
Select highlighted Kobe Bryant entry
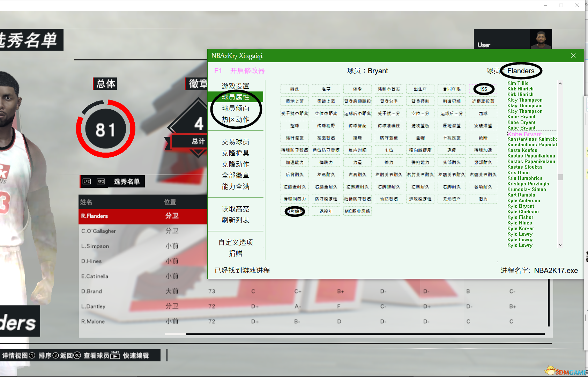(532, 134)
